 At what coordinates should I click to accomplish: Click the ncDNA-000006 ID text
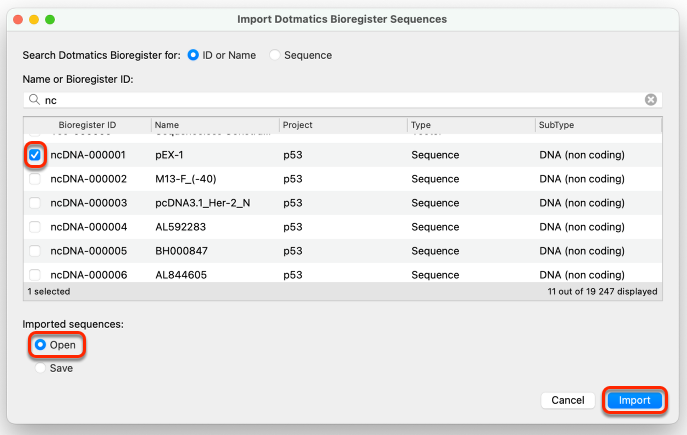coord(89,275)
